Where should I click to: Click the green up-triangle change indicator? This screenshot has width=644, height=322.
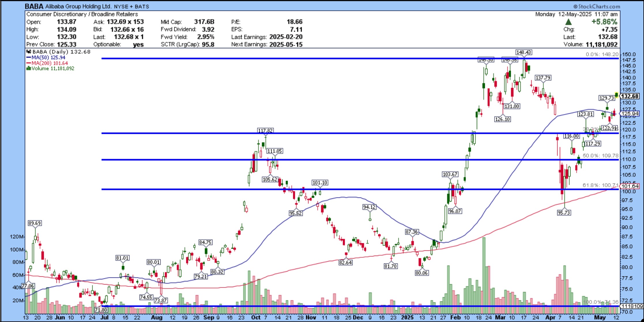(x=568, y=22)
